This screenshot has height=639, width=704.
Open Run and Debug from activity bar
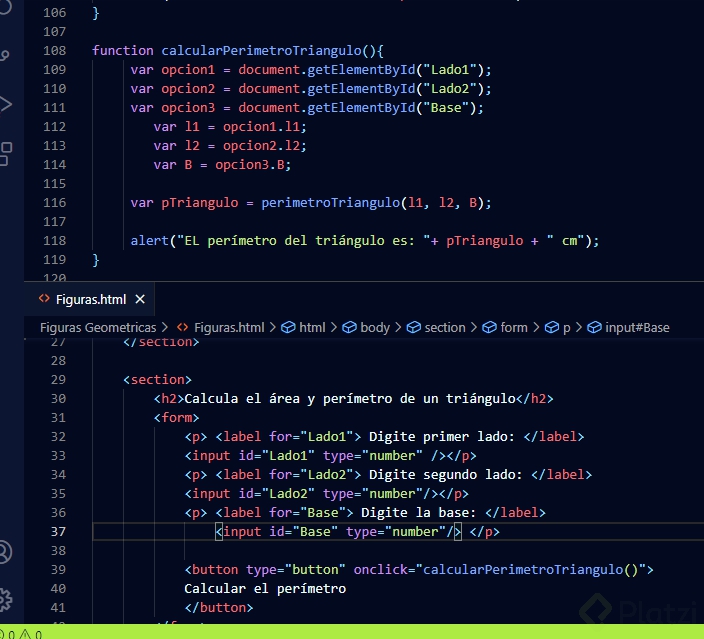[x=5, y=104]
